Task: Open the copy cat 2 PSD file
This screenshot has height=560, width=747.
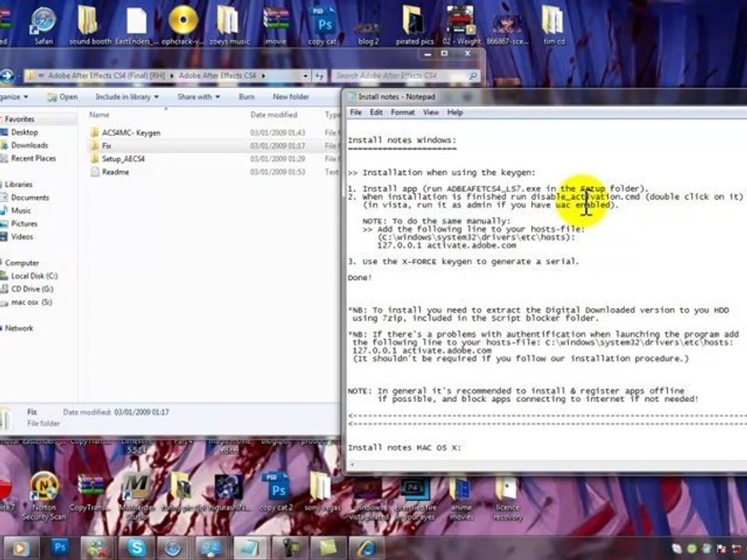Action: (275, 493)
